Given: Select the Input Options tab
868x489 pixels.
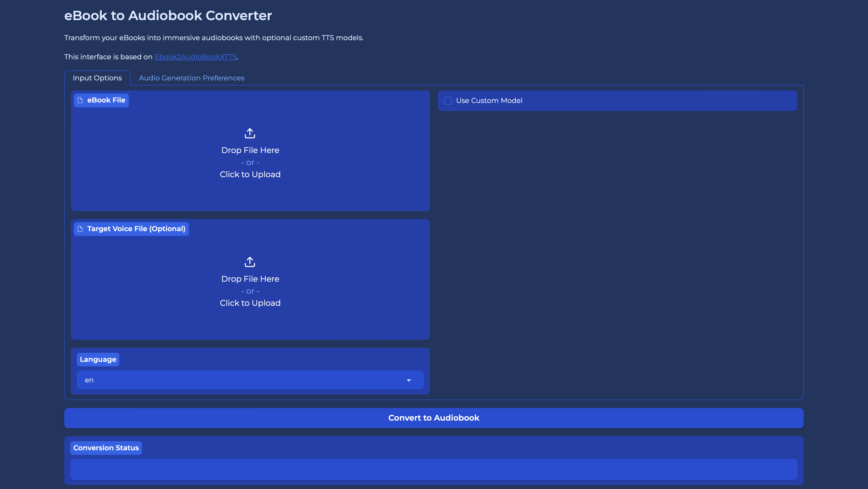Looking at the screenshot, I should click(x=97, y=78).
